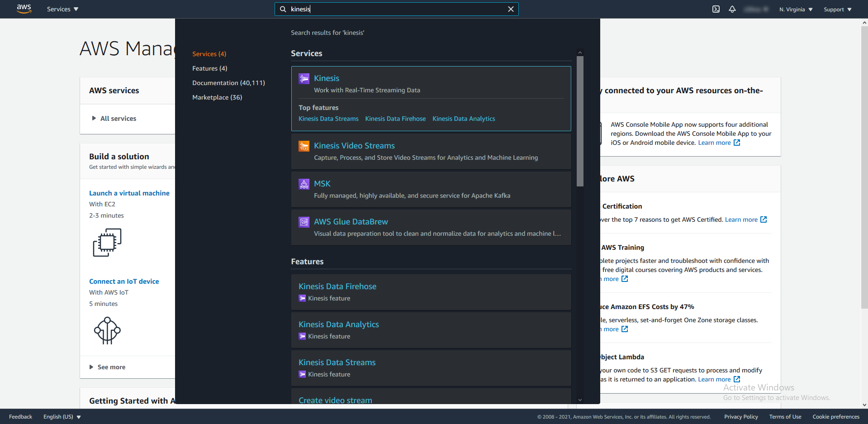Click the MSK service icon

[304, 184]
